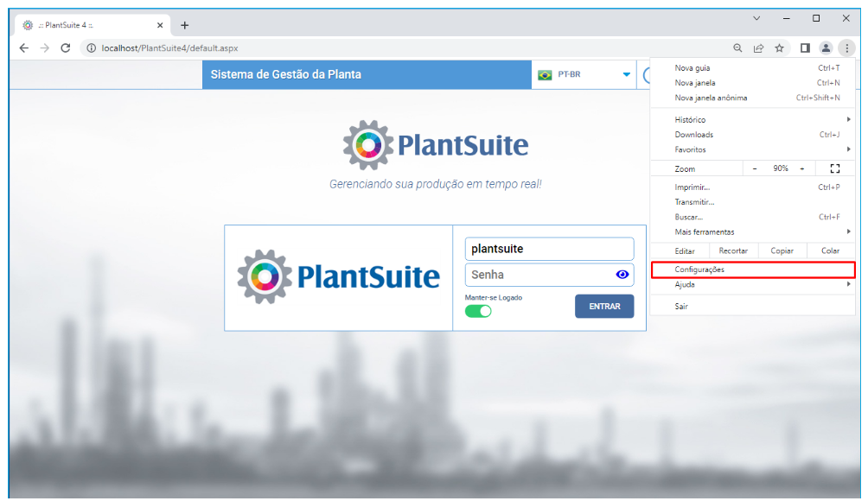The height and width of the screenshot is (501, 868).
Task: Open Configurações from the Chrome menu
Action: [753, 270]
